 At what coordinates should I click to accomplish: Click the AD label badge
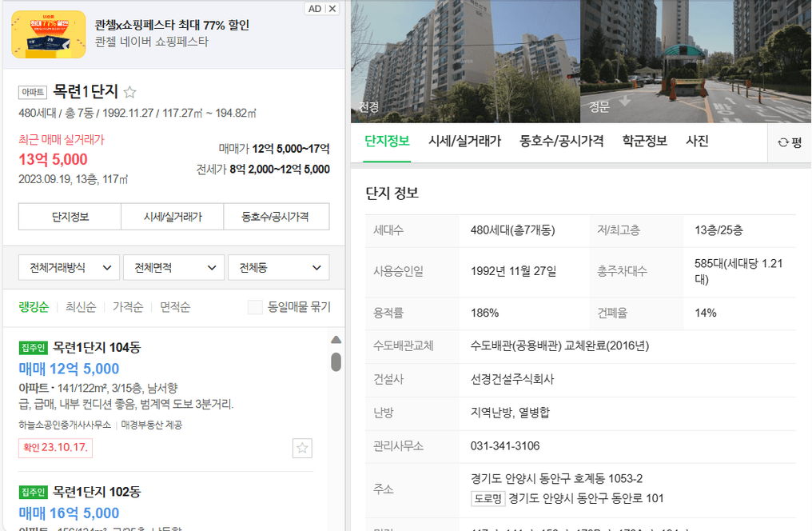(315, 9)
